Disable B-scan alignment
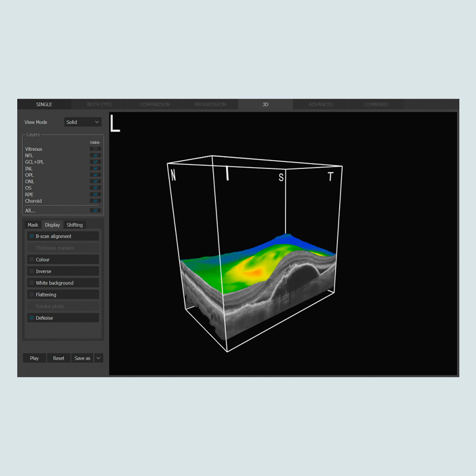 pos(32,236)
